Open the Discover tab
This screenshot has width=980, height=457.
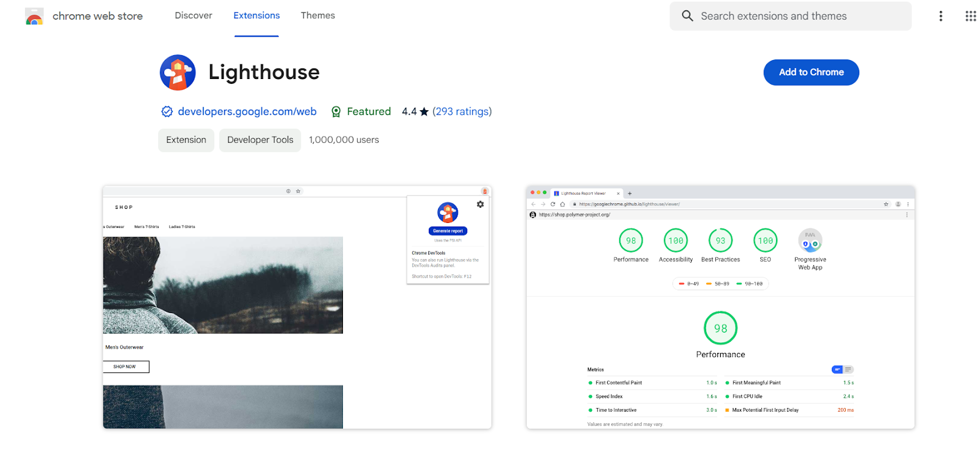(x=194, y=15)
